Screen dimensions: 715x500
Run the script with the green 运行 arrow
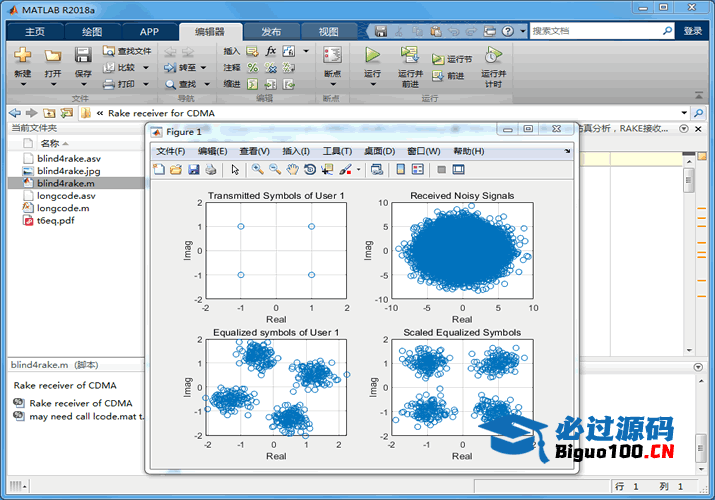pyautogui.click(x=373, y=55)
